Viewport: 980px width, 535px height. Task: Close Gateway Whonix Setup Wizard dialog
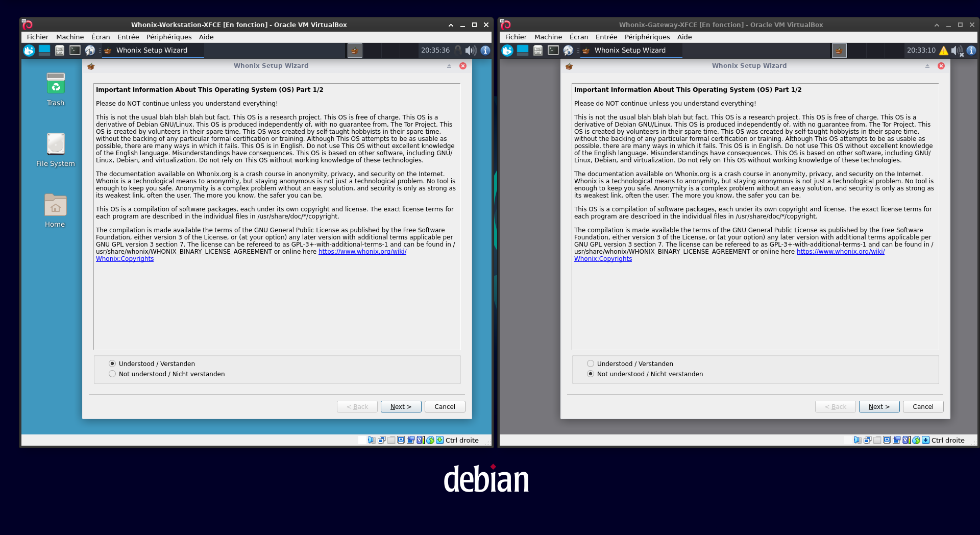941,66
